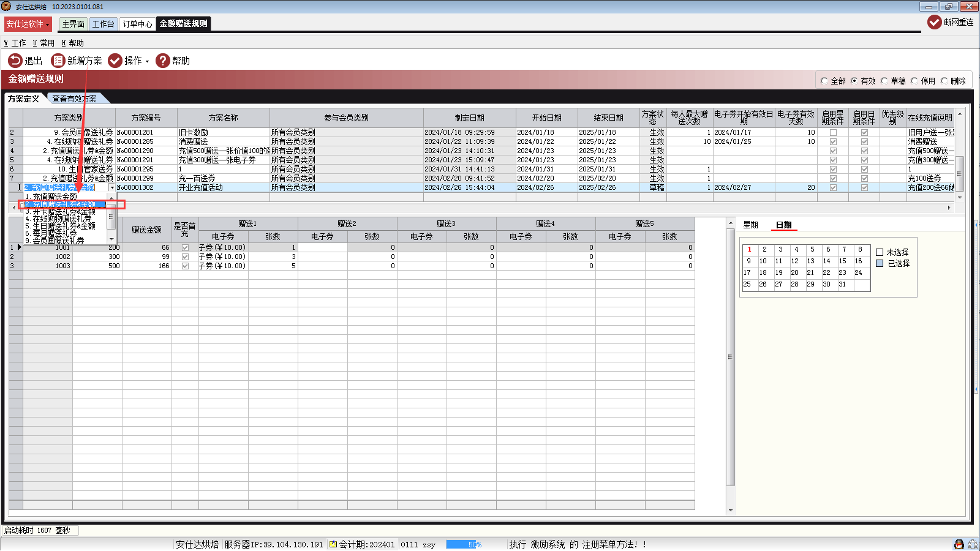Toggle 是否首充 checkbox in row 1003
This screenshot has height=551, width=980.
coord(185,266)
